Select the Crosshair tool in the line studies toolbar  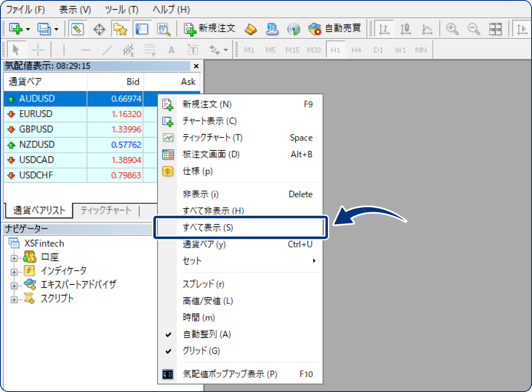tap(38, 49)
